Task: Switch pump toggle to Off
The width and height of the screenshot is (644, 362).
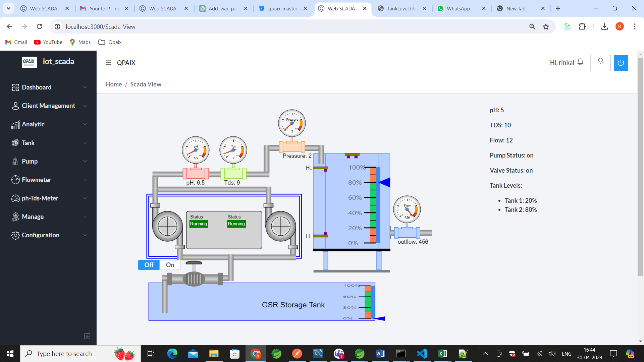Action: point(149,265)
